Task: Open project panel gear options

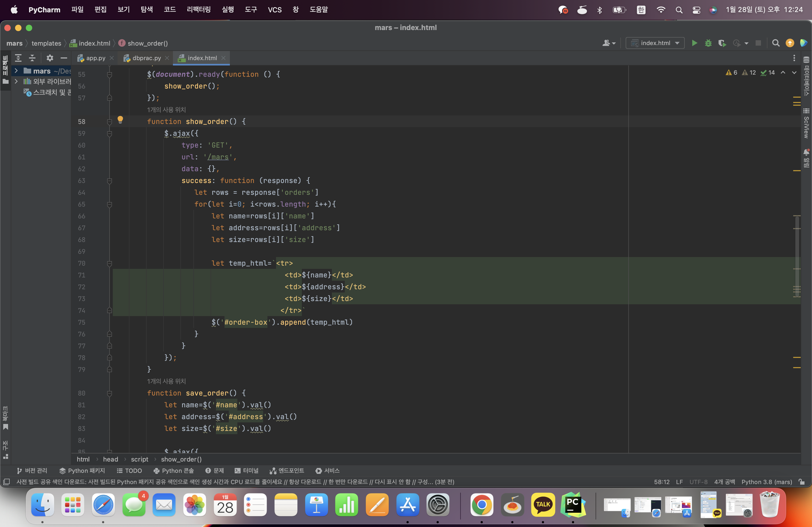Action: click(50, 58)
